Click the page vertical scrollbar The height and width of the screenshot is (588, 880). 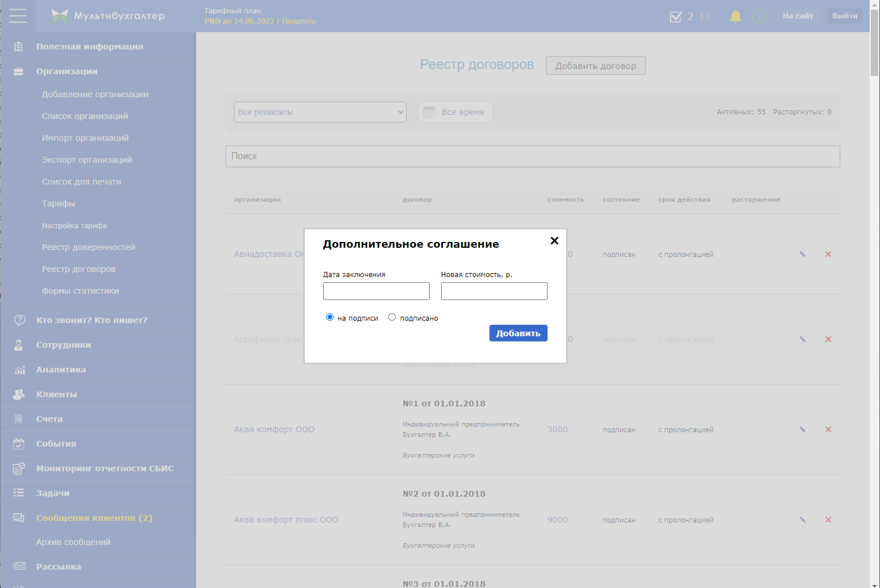pos(874,287)
